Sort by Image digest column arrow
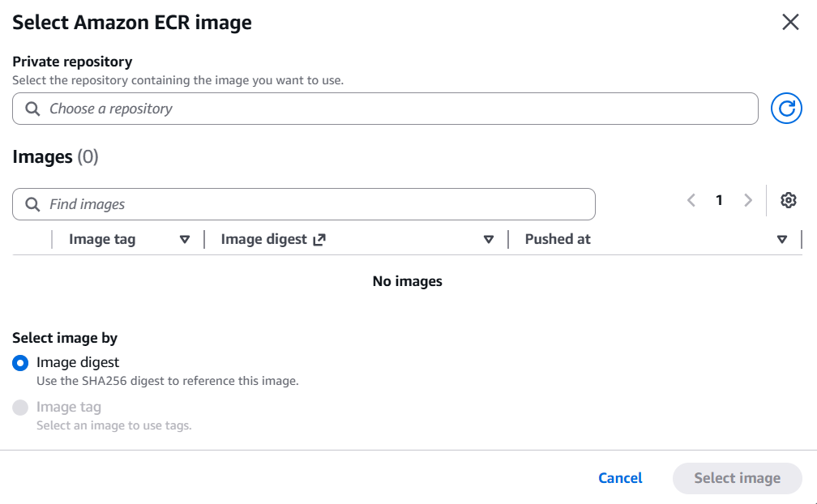This screenshot has width=817, height=504. [489, 239]
